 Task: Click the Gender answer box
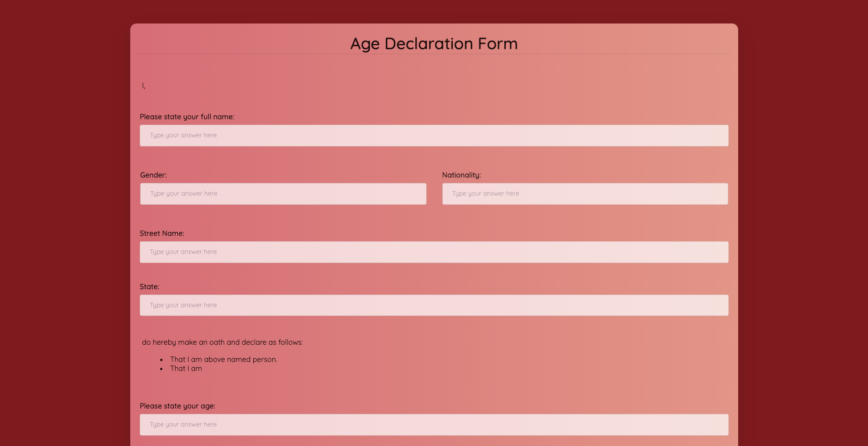(x=283, y=193)
